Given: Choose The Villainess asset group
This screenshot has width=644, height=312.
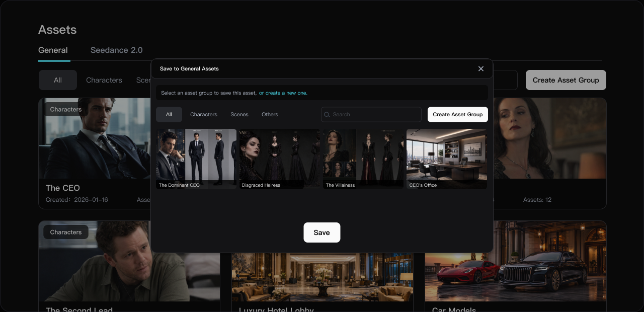Looking at the screenshot, I should tap(363, 159).
